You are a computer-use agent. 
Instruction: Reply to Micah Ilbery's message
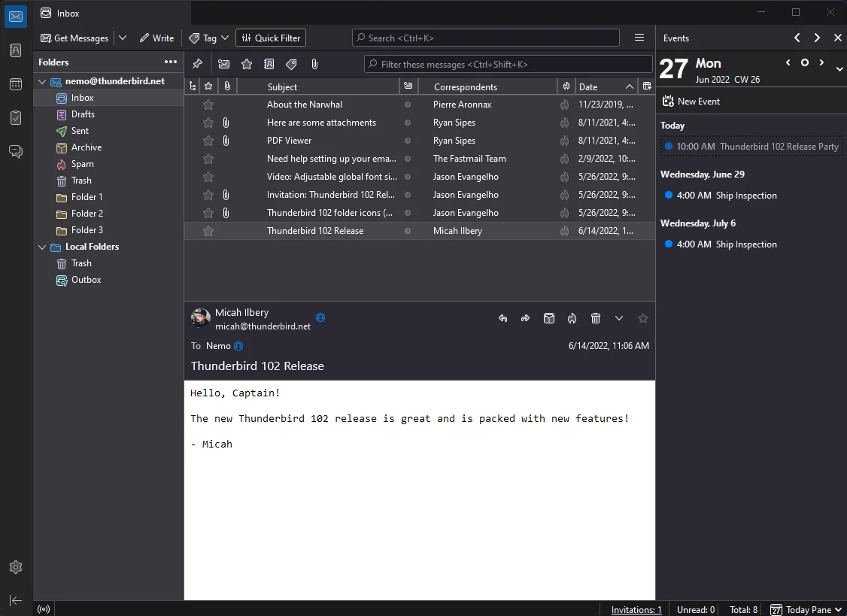tap(503, 318)
